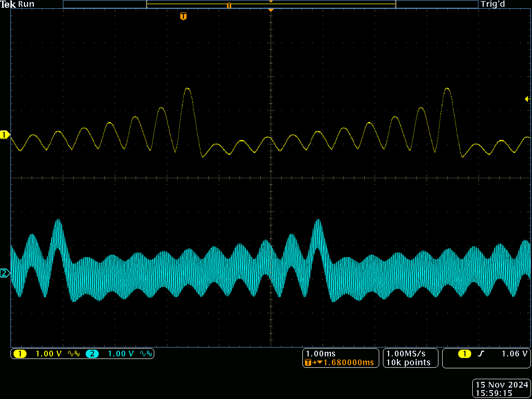Click the yellow trigger level arrow on right edge
Screen dimensions: 532x399
pyautogui.click(x=527, y=99)
